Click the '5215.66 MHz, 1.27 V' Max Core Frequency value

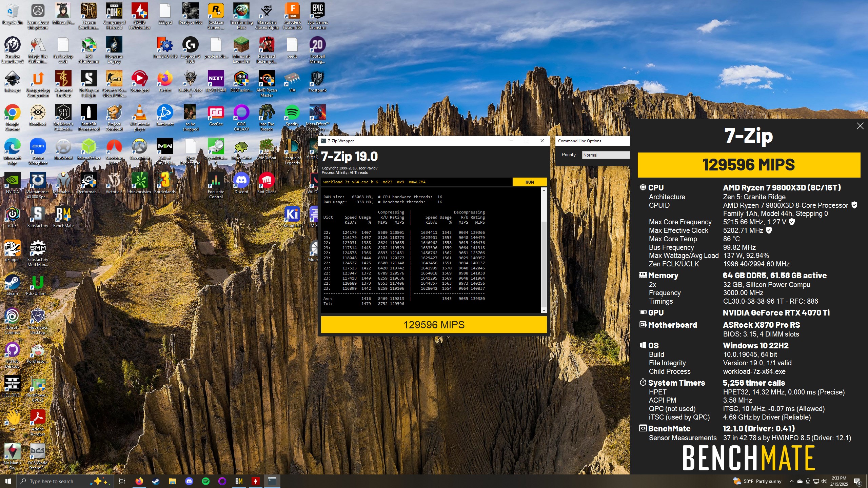(754, 222)
